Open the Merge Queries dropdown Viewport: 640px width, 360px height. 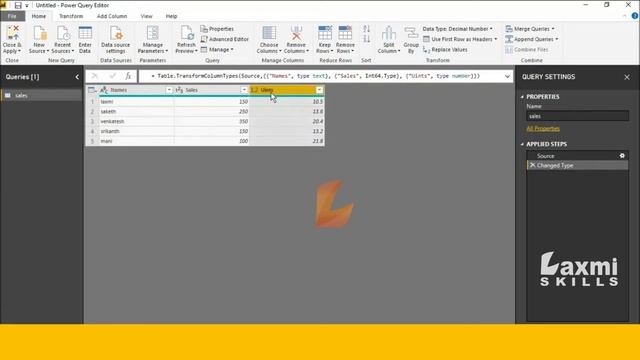coord(530,29)
